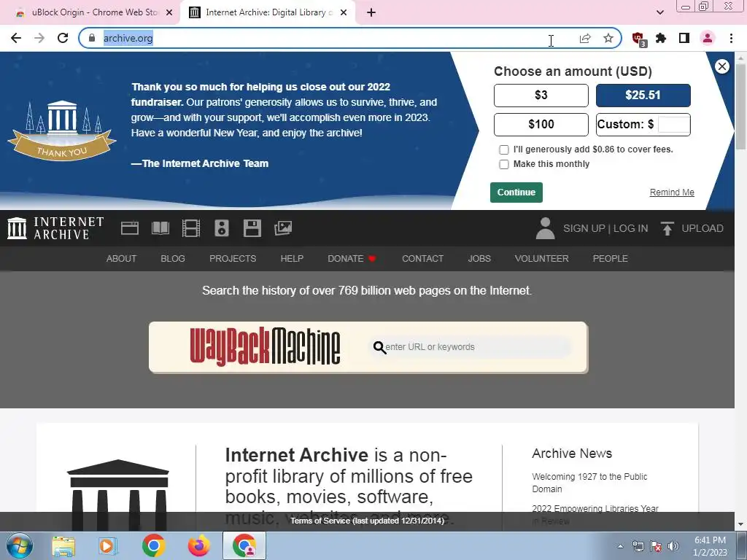Share this page icon in address bar
The image size is (747, 560).
[585, 38]
